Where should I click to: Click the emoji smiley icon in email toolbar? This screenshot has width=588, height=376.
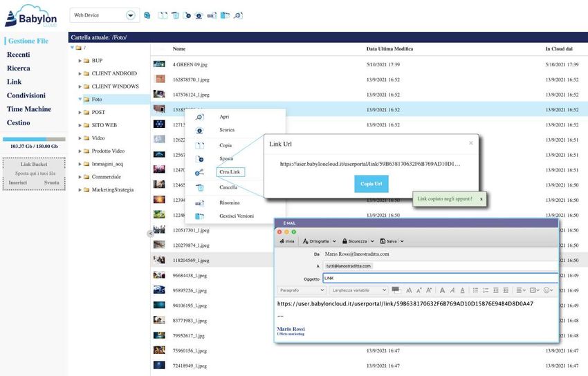tap(548, 290)
